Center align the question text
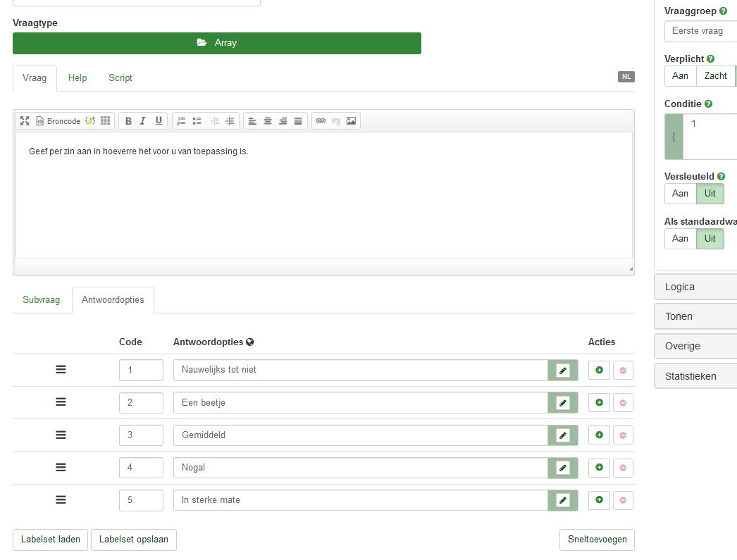 [268, 121]
